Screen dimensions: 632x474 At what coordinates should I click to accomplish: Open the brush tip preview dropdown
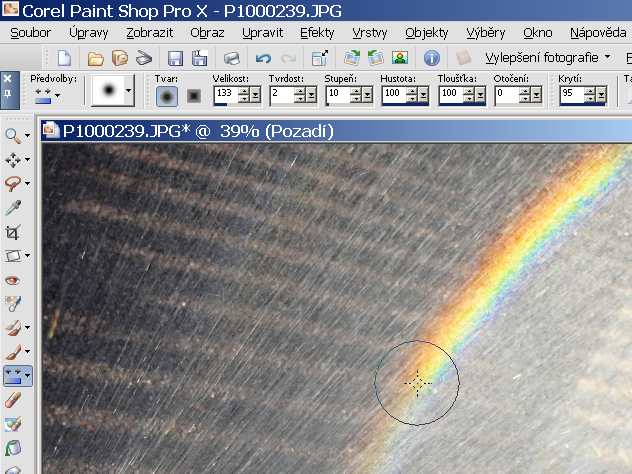129,90
